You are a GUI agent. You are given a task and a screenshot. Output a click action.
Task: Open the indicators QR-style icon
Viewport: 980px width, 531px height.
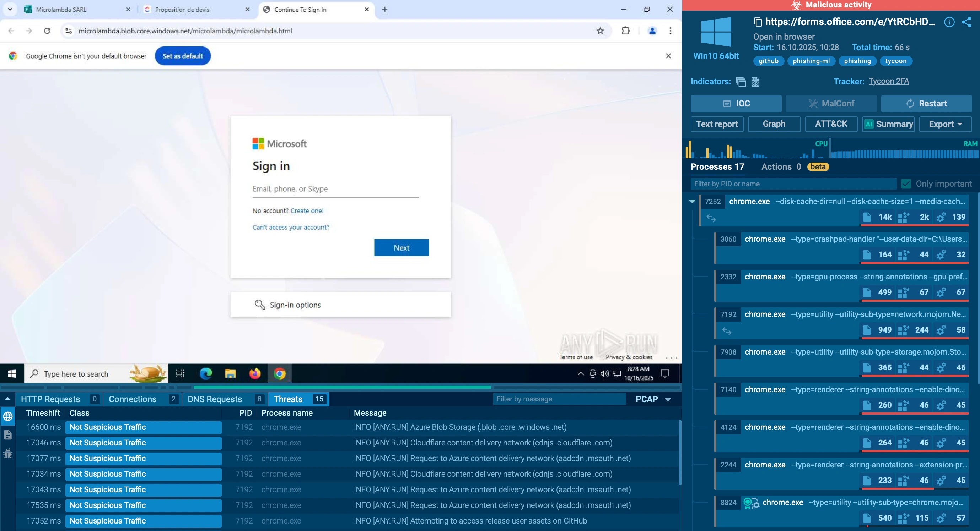(755, 81)
